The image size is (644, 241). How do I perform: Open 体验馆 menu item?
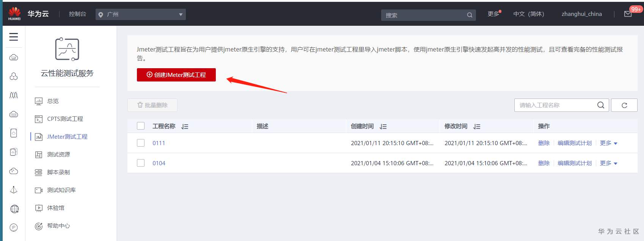pyautogui.click(x=56, y=208)
